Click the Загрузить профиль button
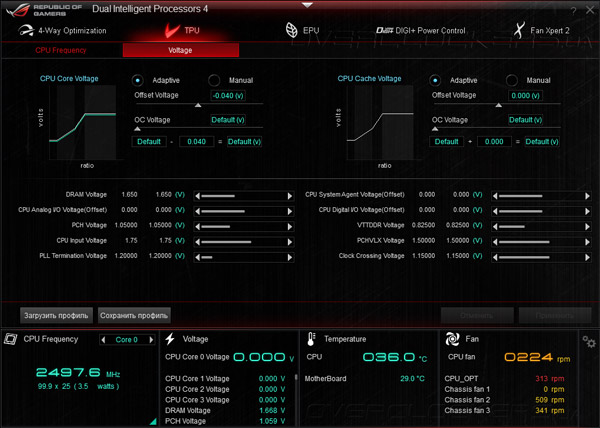Screen dimensions: 600x428 coord(56,316)
